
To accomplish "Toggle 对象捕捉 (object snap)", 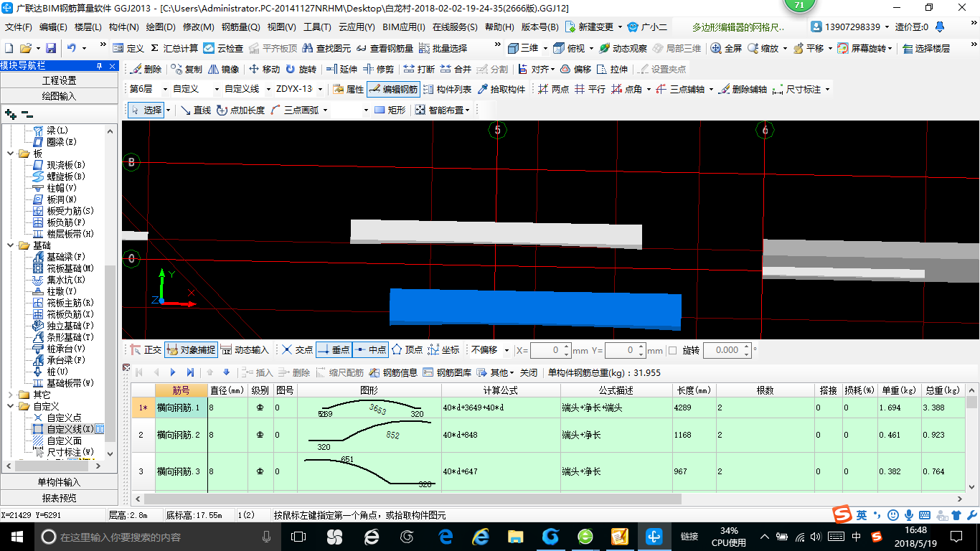I will pos(191,350).
